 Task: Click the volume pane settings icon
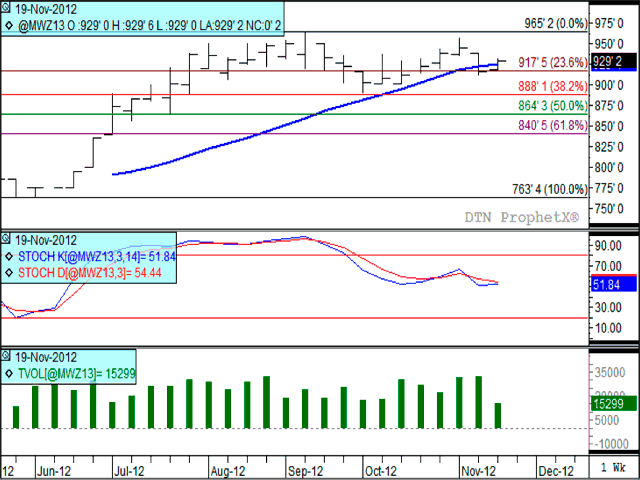[6, 356]
